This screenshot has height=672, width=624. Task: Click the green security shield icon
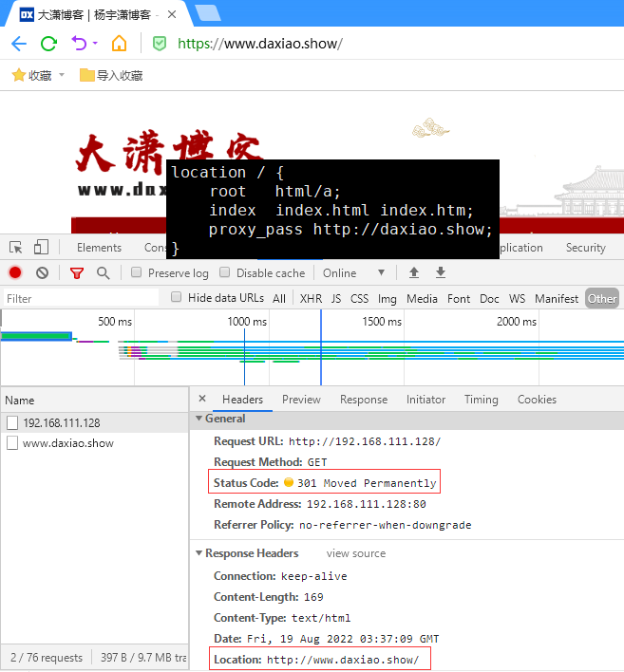tap(160, 44)
